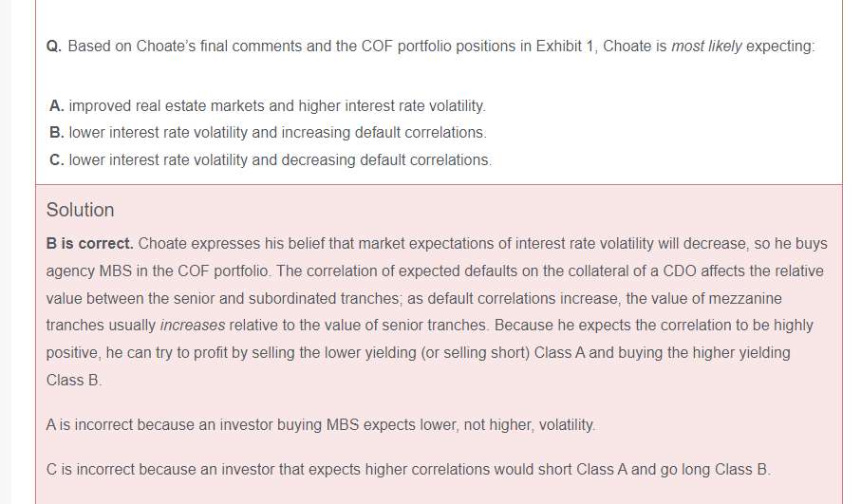The image size is (861, 504).
Task: Click the Solution heading
Action: (80, 210)
